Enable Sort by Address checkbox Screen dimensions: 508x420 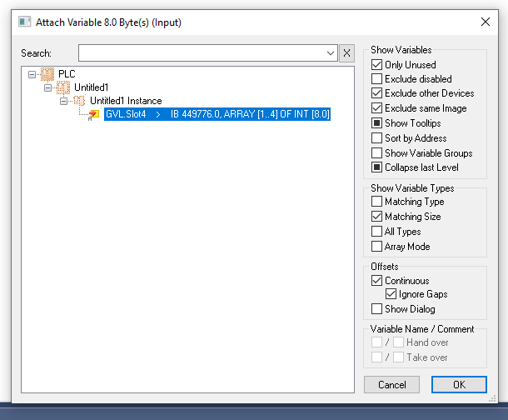coord(376,137)
